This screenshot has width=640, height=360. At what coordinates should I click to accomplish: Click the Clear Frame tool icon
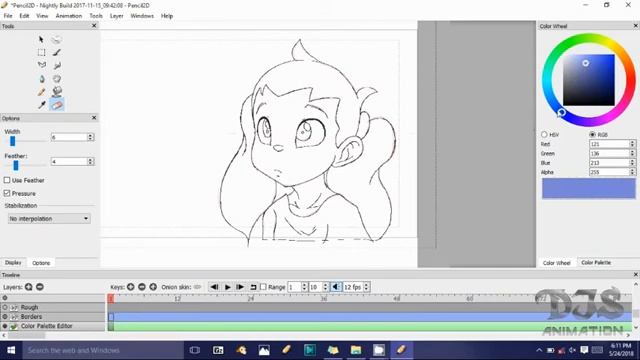click(x=56, y=40)
